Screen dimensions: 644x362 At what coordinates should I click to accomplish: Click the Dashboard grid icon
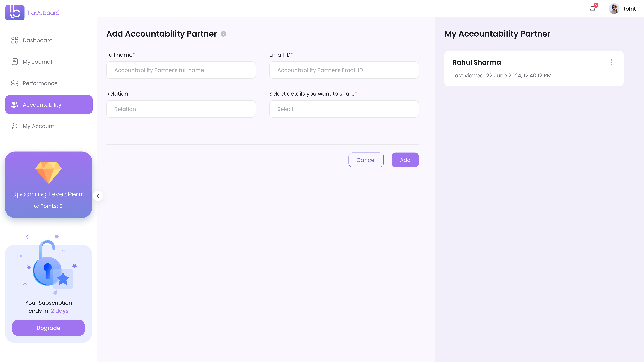click(x=15, y=40)
